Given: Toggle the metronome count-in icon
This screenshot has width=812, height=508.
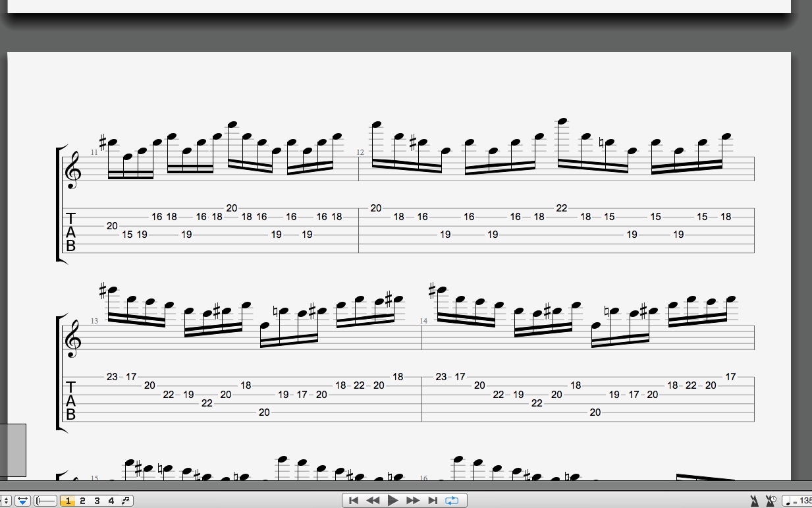Looking at the screenshot, I should click(x=770, y=501).
